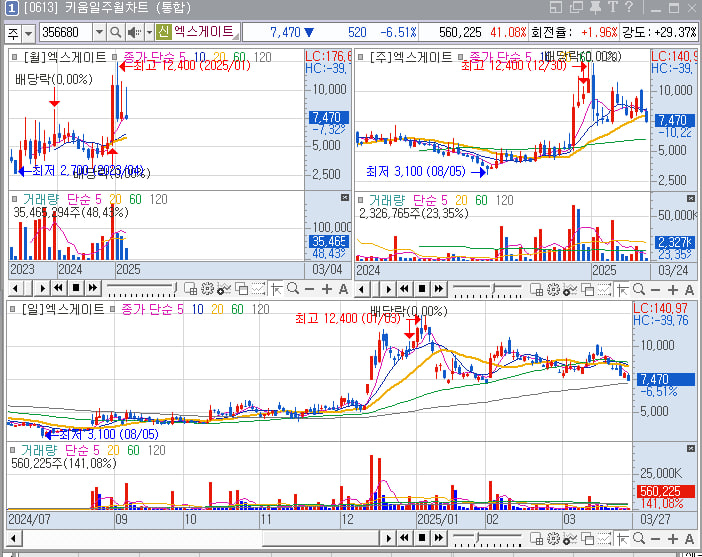
Task: Toggle daily 거래량 volume legend marker
Action: click(x=13, y=450)
